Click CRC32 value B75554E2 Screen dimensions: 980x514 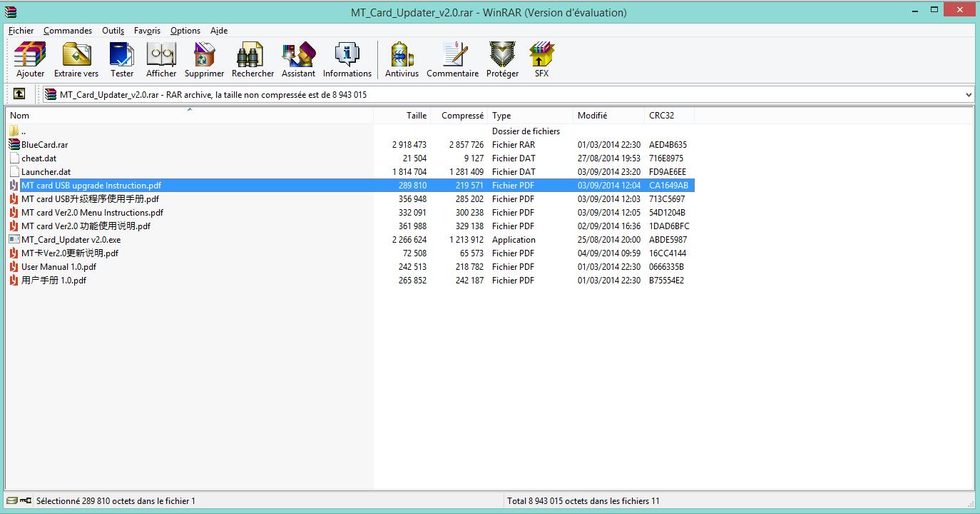(x=666, y=281)
